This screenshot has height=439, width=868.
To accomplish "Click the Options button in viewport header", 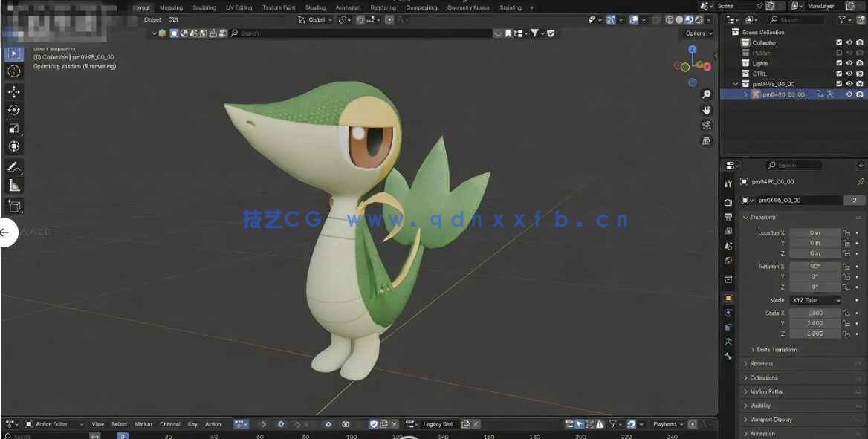I will 696,33.
